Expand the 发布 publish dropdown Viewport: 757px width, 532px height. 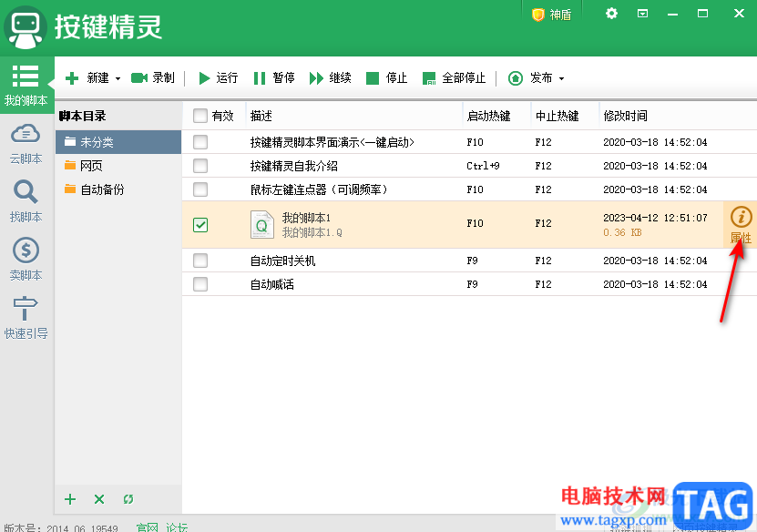pos(561,79)
